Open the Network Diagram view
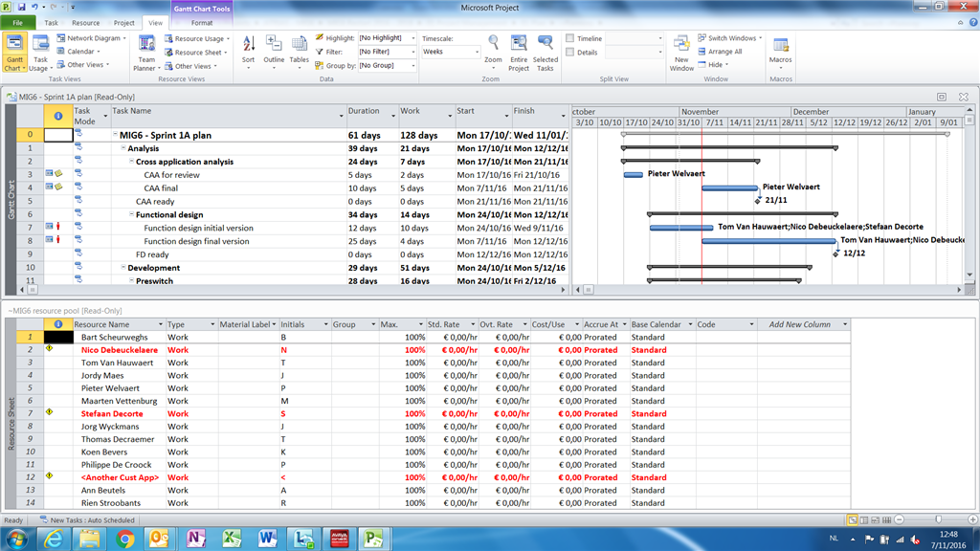The height and width of the screenshot is (551, 980). coord(91,38)
